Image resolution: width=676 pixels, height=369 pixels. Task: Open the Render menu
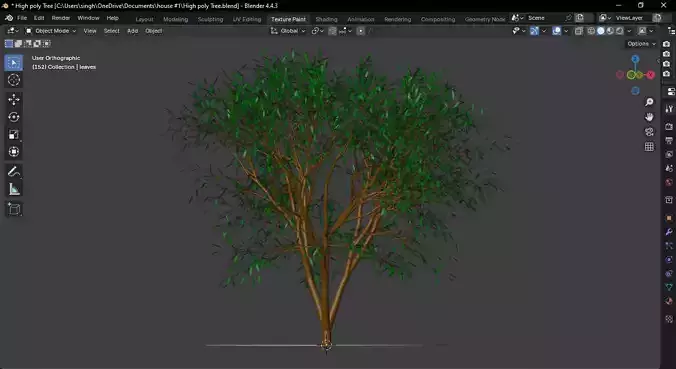[x=61, y=18]
